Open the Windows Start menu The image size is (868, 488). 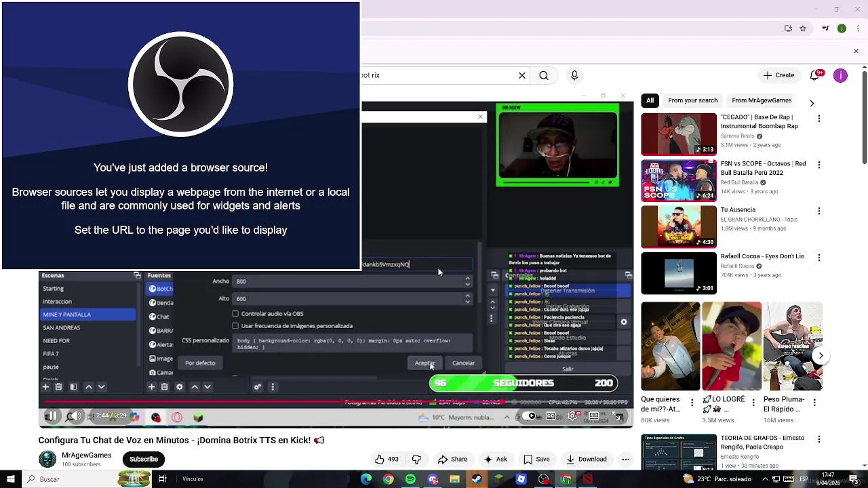9,479
